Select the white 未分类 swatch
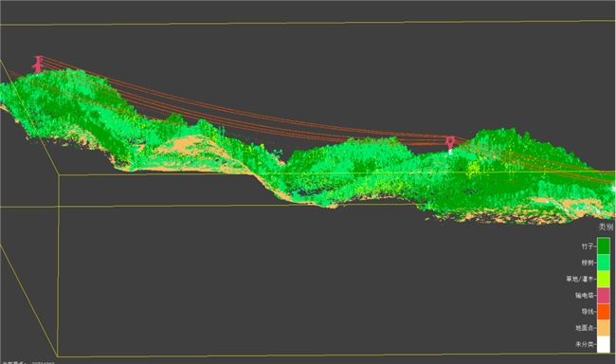 pyautogui.click(x=604, y=344)
